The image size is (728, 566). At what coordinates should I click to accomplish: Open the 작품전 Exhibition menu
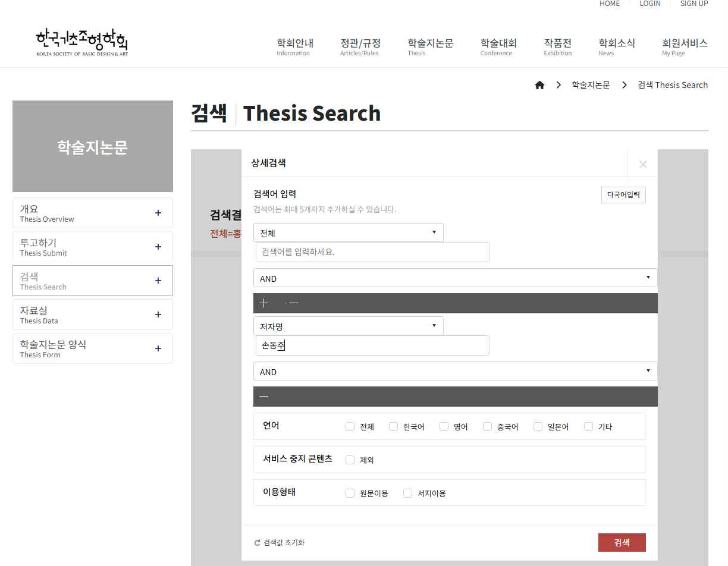(557, 46)
